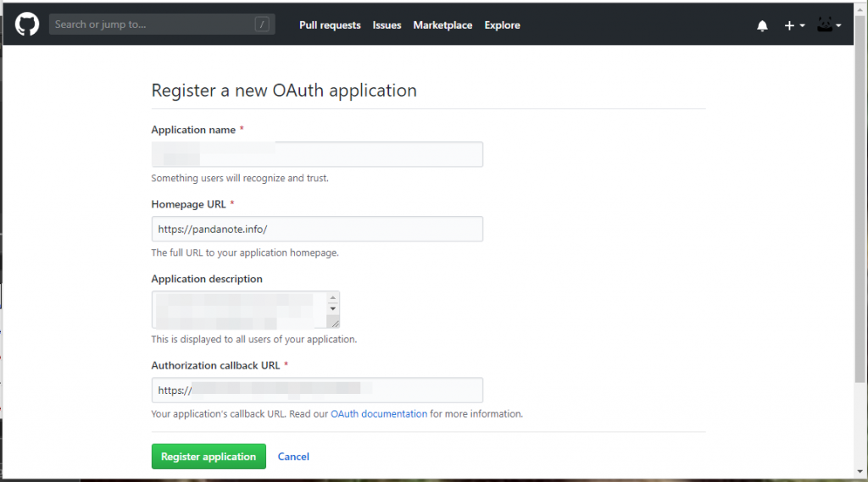
Task: Click the Application name input field
Action: (317, 154)
